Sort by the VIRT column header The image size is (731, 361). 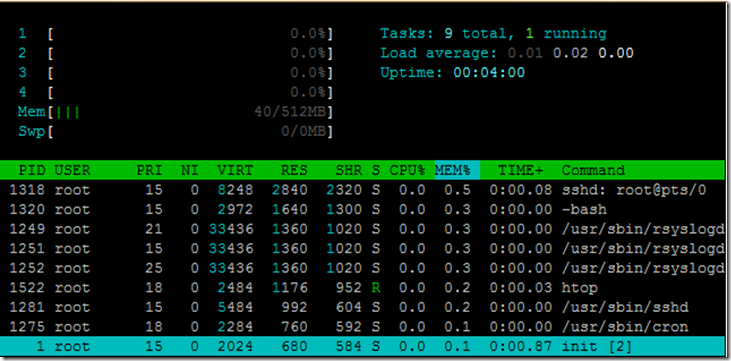[235, 170]
